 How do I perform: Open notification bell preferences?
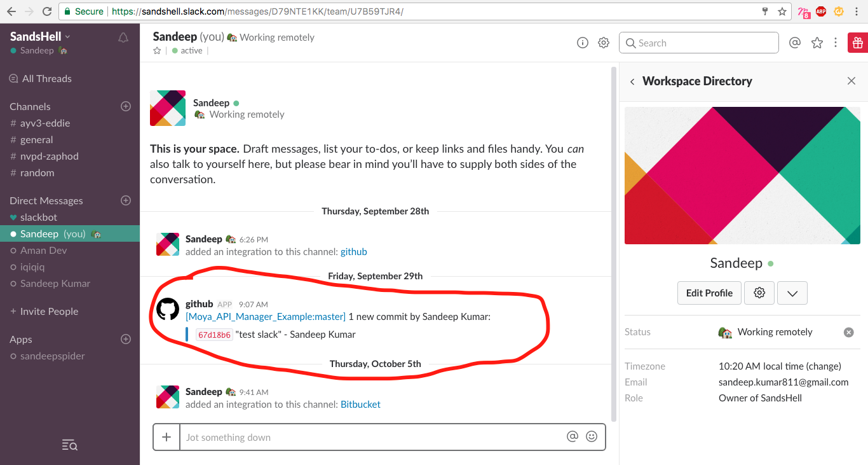click(x=123, y=38)
